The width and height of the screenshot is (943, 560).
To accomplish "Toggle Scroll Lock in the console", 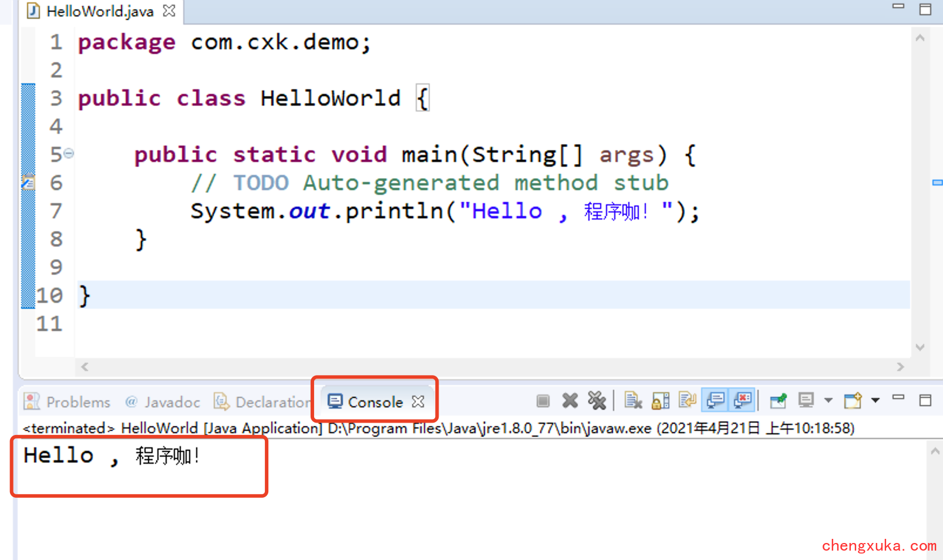I will pos(661,401).
